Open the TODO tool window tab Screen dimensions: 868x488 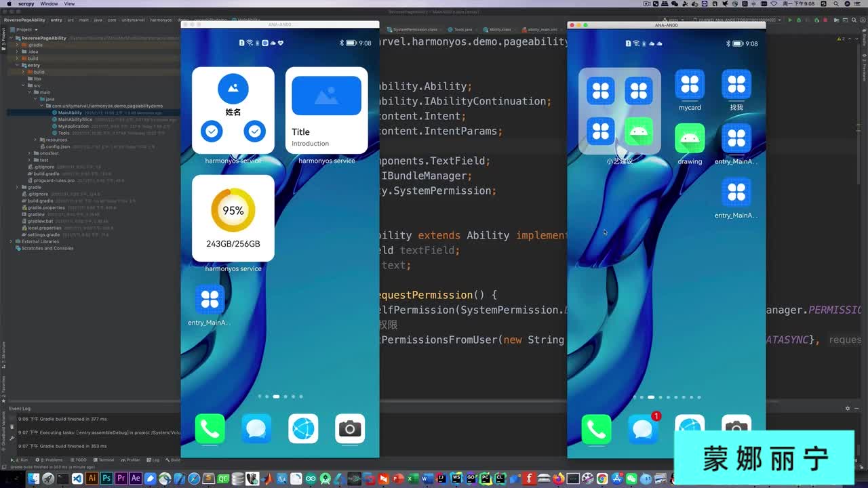[x=79, y=460]
